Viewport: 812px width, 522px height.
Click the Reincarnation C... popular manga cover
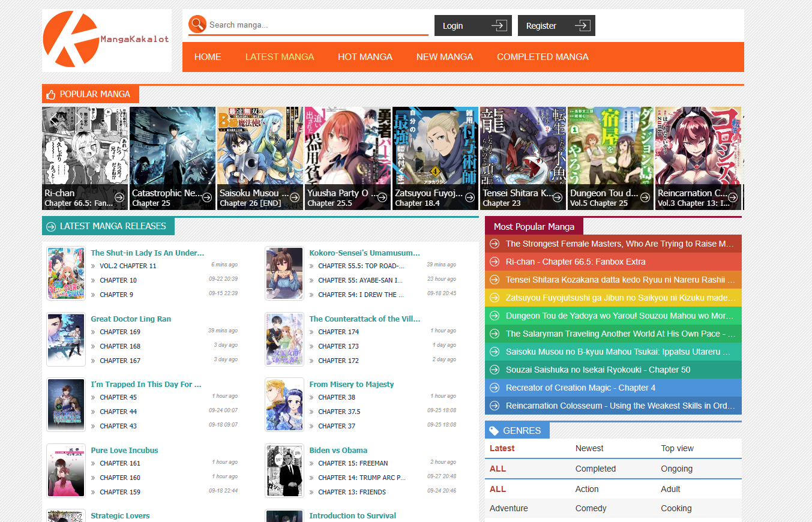coord(699,158)
